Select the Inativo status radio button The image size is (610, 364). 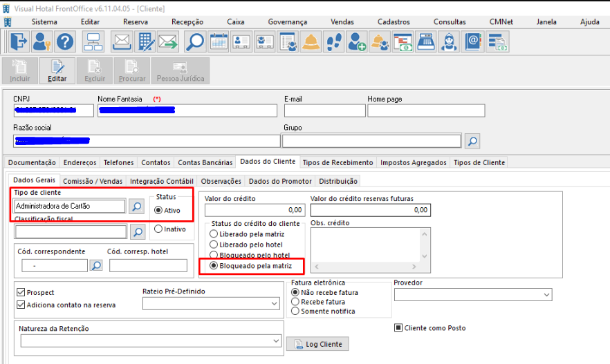[x=158, y=229]
